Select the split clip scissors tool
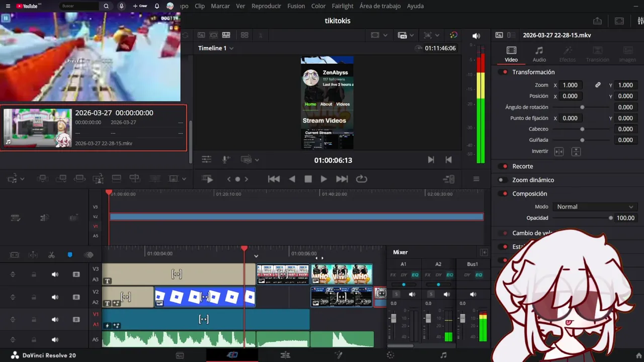The image size is (644, 362). (x=51, y=255)
